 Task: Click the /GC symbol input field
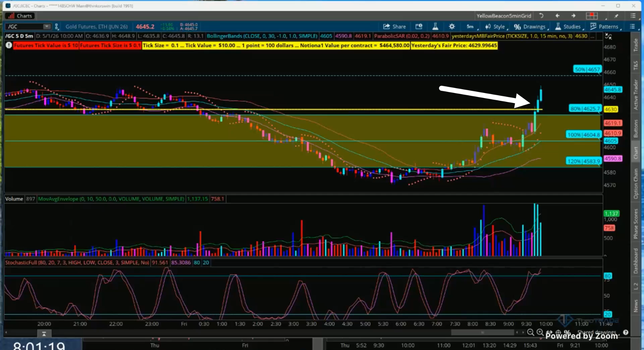point(25,26)
